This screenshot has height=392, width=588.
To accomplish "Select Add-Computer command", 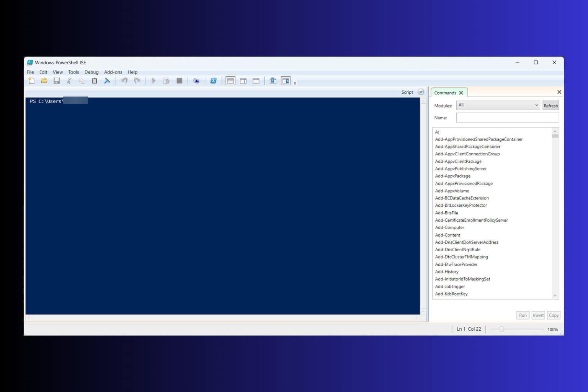I will pyautogui.click(x=449, y=228).
